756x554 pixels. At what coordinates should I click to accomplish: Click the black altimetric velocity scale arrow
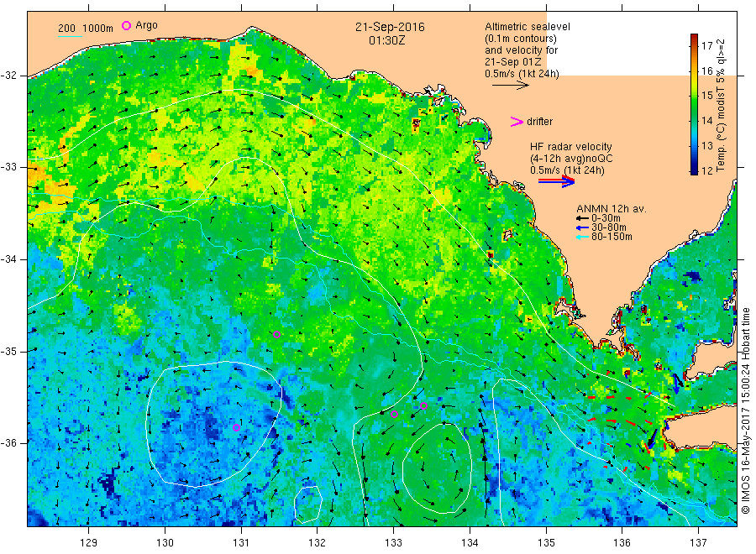pos(511,86)
